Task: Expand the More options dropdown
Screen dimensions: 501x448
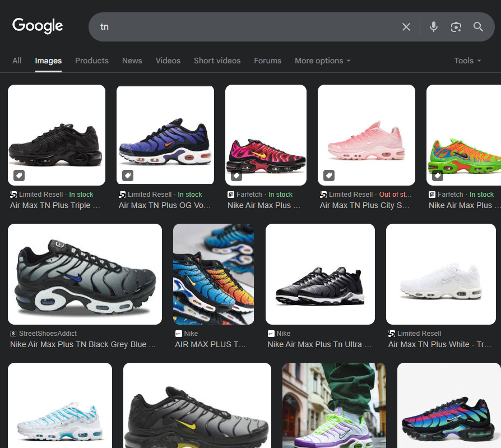Action: point(323,61)
